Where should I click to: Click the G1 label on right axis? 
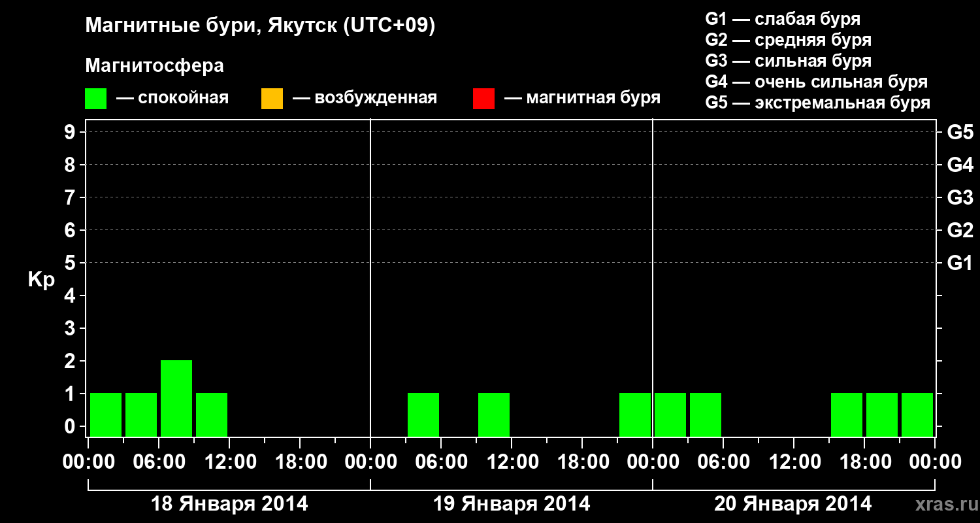[960, 263]
